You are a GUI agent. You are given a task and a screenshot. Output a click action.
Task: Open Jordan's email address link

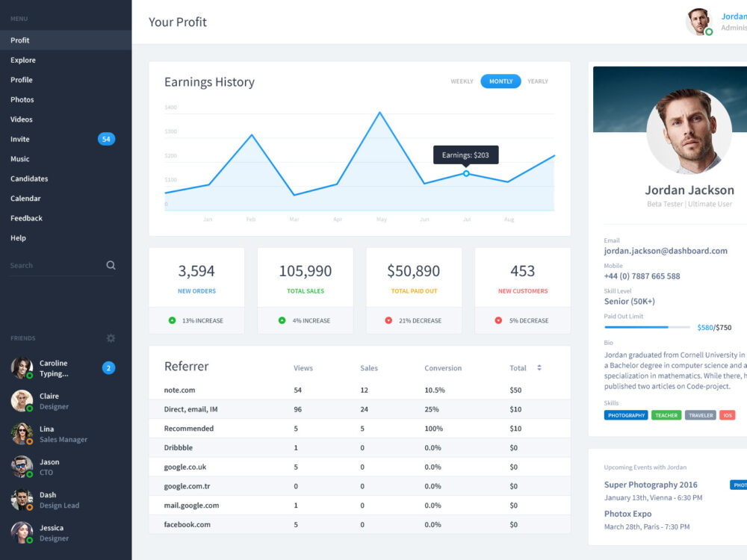[666, 250]
